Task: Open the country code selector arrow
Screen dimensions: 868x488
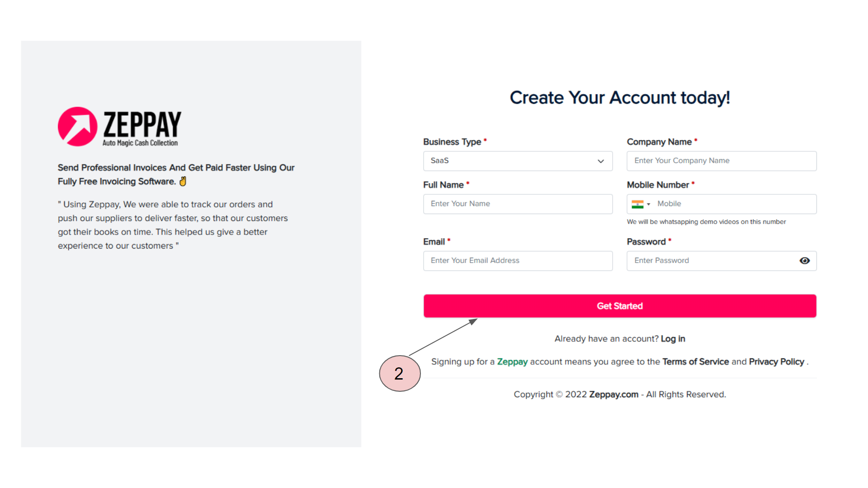Action: pos(648,204)
